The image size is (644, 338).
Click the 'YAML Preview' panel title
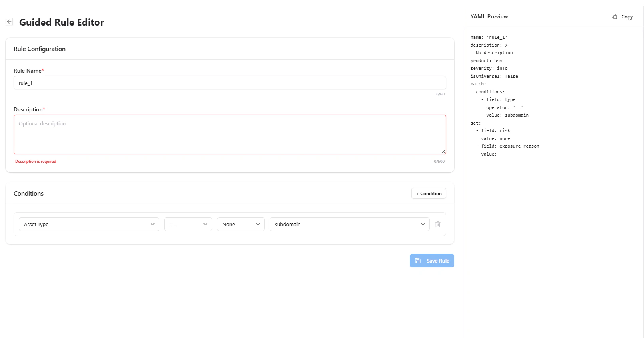tap(489, 16)
